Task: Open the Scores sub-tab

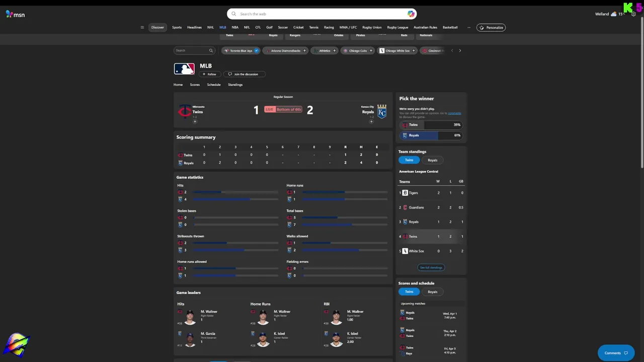Action: click(195, 84)
